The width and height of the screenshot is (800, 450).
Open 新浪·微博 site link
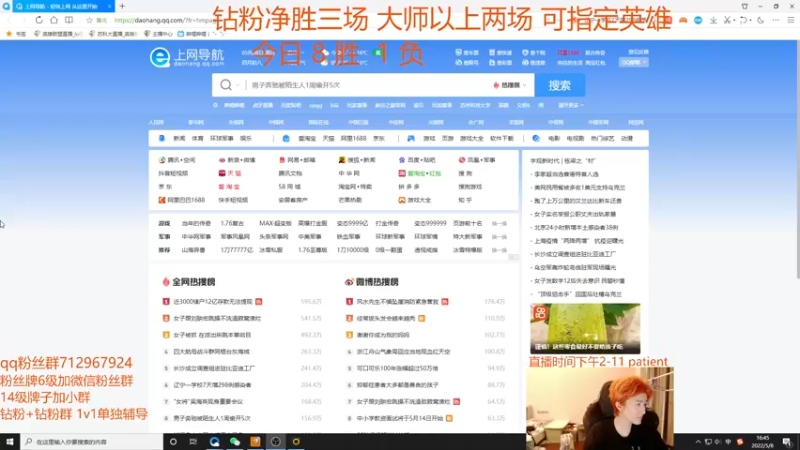[237, 160]
